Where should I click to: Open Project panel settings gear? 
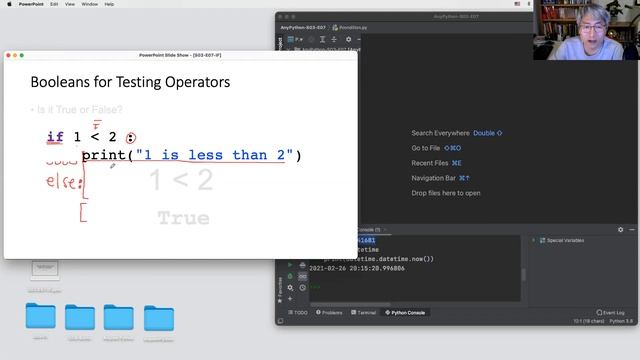pos(348,39)
